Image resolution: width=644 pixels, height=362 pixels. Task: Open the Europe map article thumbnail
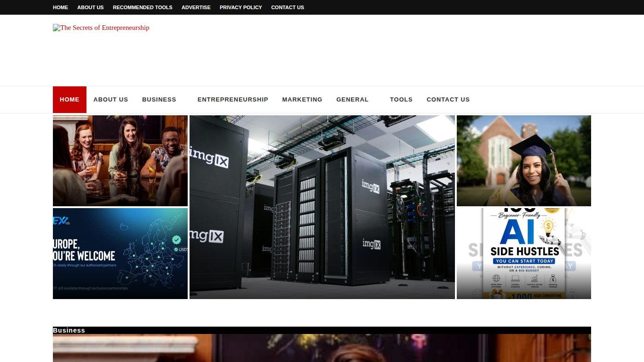pyautogui.click(x=120, y=254)
